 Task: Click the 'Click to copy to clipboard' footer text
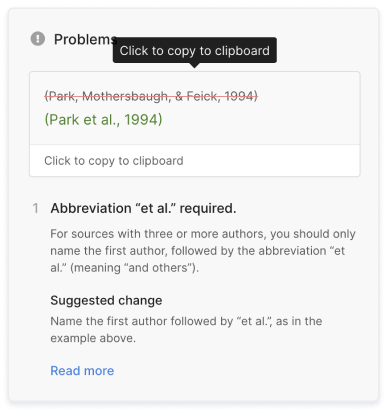114,161
